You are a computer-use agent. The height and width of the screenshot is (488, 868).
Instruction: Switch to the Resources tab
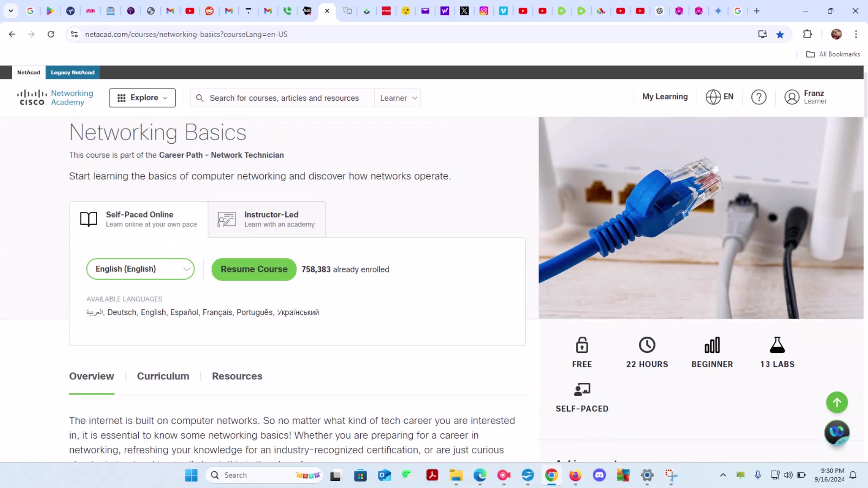237,376
